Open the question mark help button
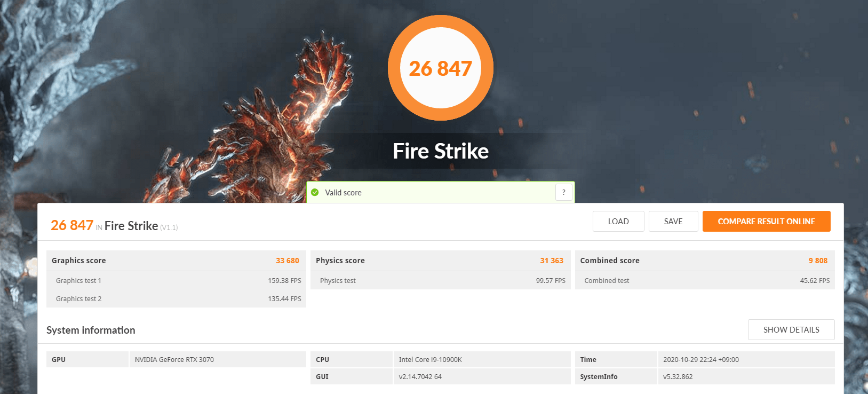The image size is (868, 394). (x=564, y=192)
